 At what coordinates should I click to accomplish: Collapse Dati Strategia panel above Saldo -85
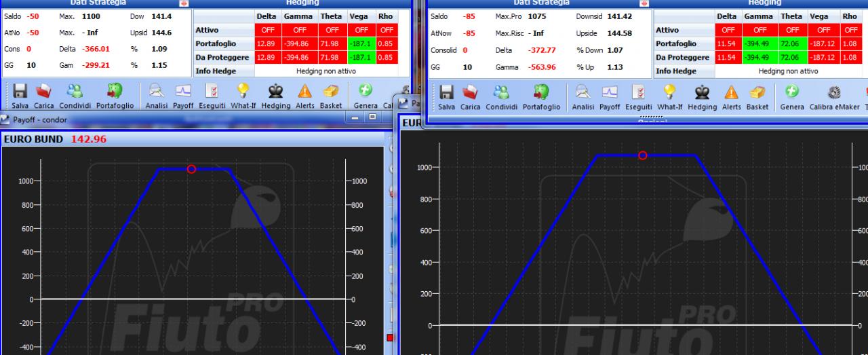[x=644, y=3]
